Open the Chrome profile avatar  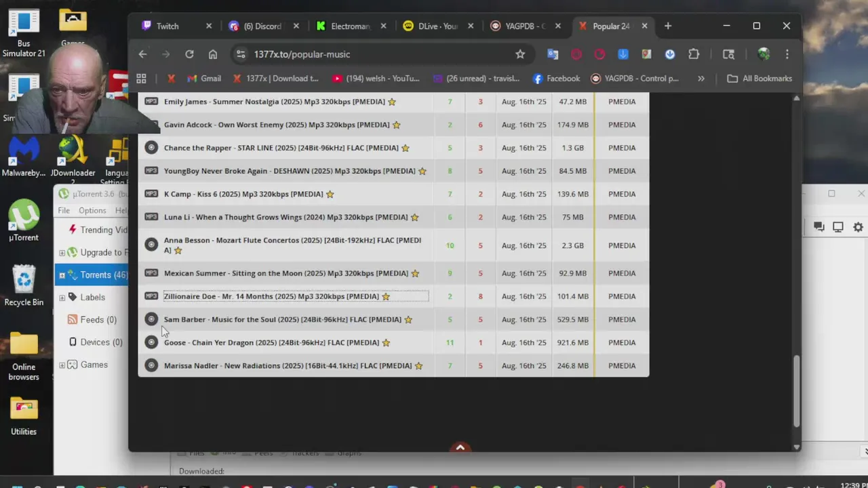pyautogui.click(x=764, y=54)
